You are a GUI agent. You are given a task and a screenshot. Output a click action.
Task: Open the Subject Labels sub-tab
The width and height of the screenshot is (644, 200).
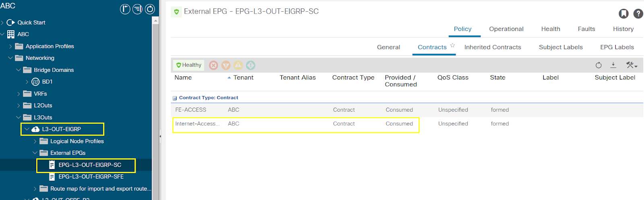click(561, 47)
